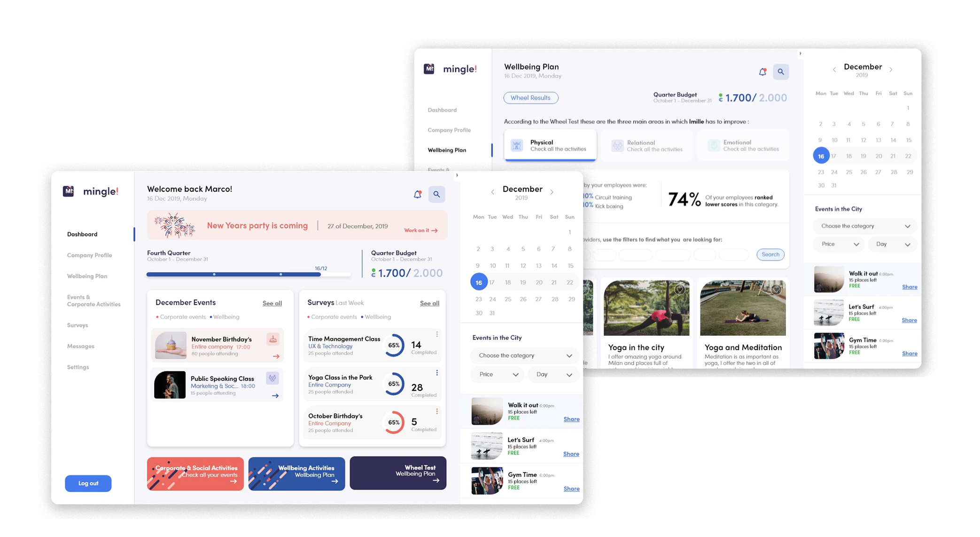
Task: Open three-dot menu for Time Management Class survey
Action: pos(437,334)
